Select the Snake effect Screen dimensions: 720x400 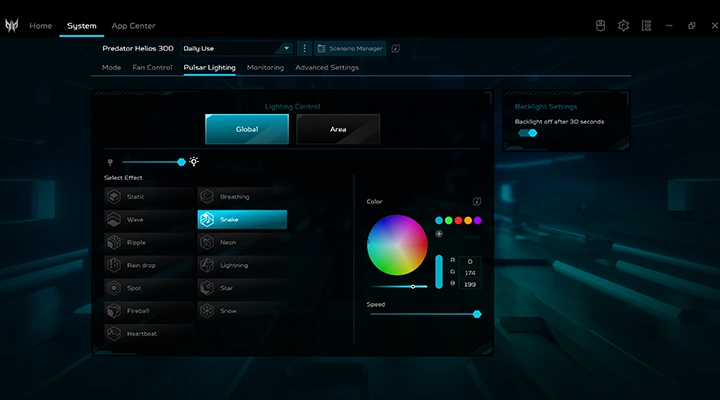coord(242,220)
